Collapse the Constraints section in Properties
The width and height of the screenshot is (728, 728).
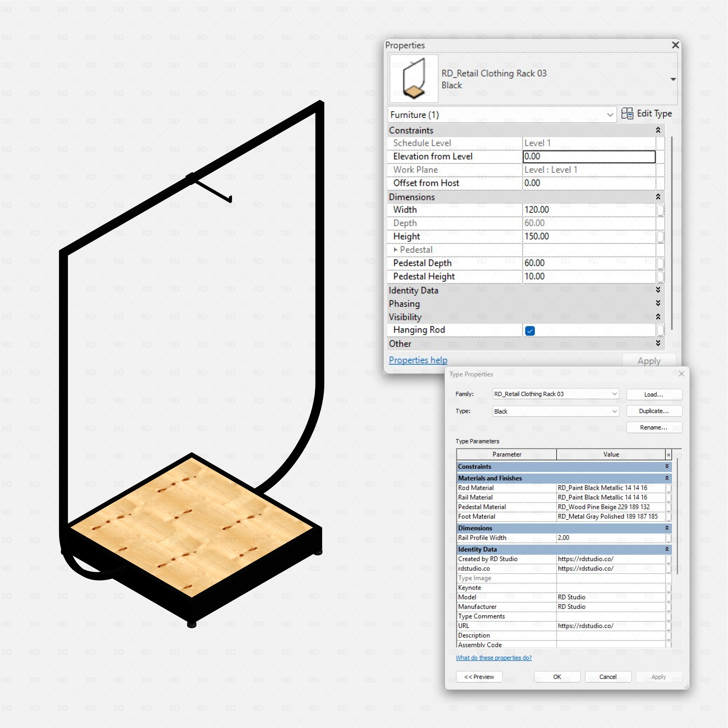click(x=658, y=130)
